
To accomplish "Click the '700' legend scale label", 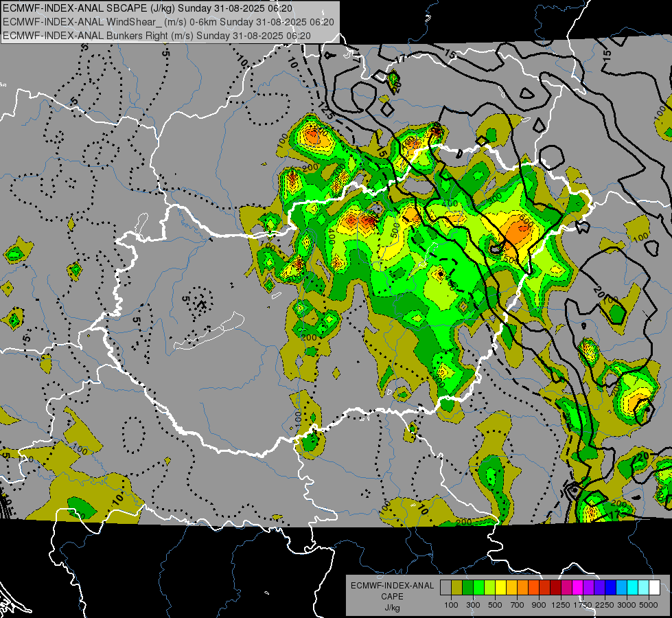I will click(x=518, y=605).
